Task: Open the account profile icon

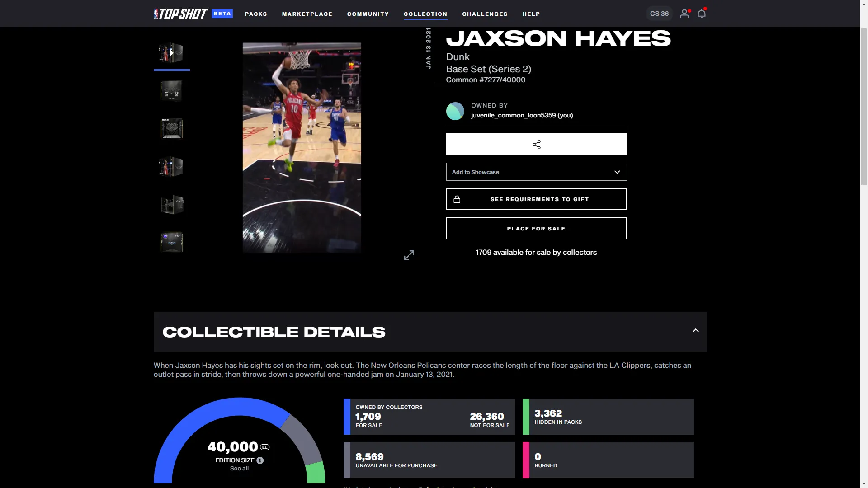Action: click(x=684, y=14)
